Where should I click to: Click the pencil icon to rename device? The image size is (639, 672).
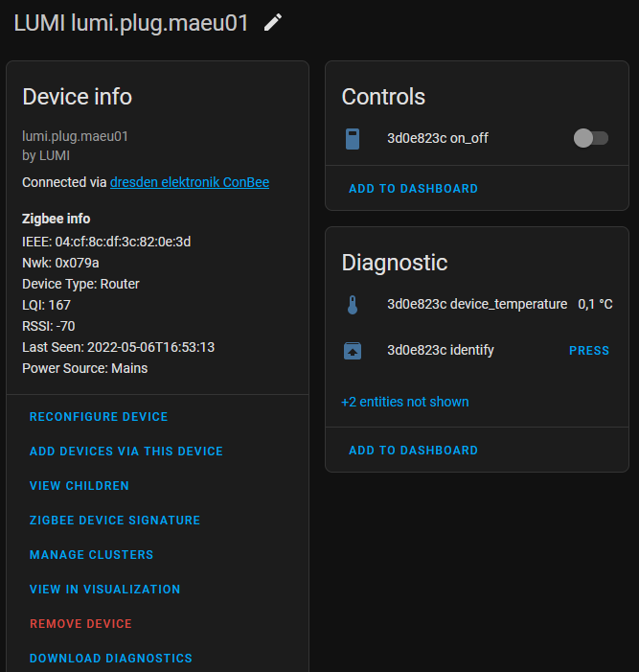point(273,22)
